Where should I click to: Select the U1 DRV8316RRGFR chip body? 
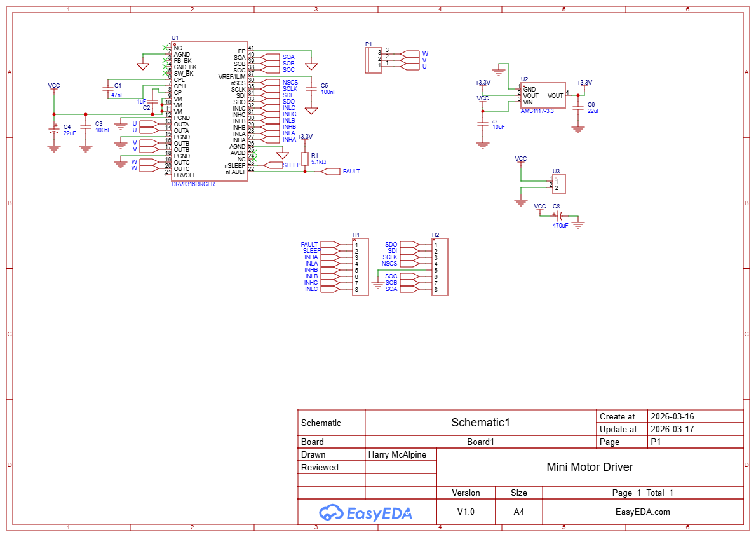[208, 111]
